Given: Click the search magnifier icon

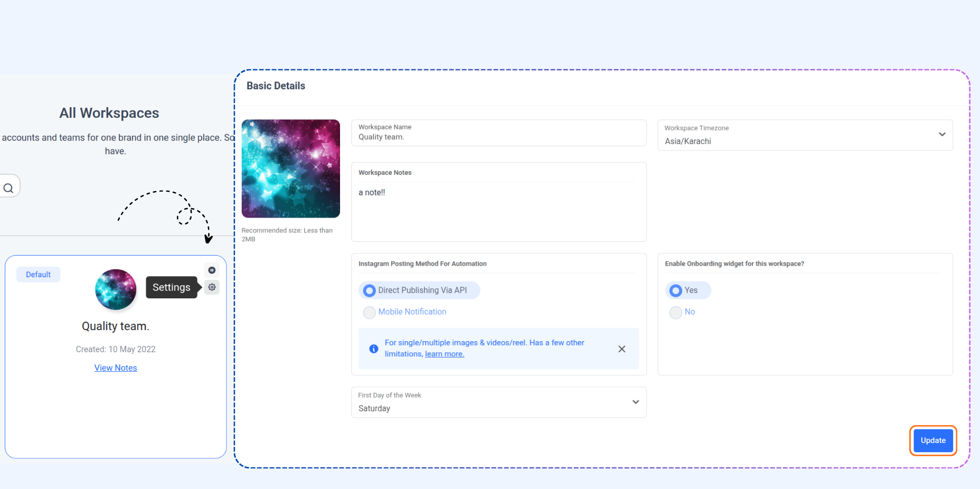Looking at the screenshot, I should tap(8, 188).
